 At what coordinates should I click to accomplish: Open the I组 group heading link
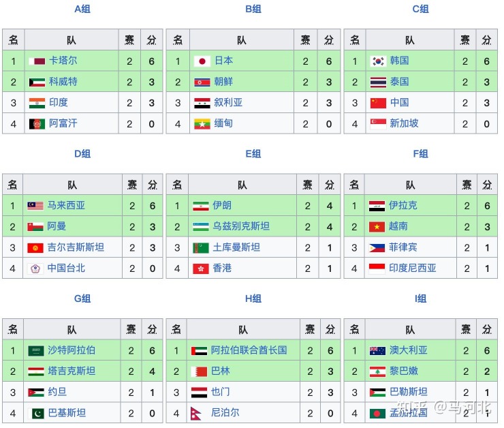420,299
